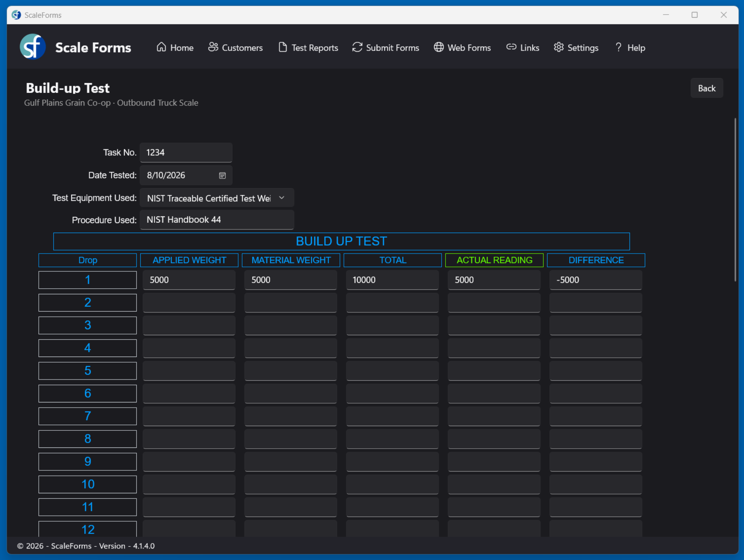Viewport: 744px width, 560px height.
Task: Click Drop 8 Material Weight field
Action: point(291,439)
